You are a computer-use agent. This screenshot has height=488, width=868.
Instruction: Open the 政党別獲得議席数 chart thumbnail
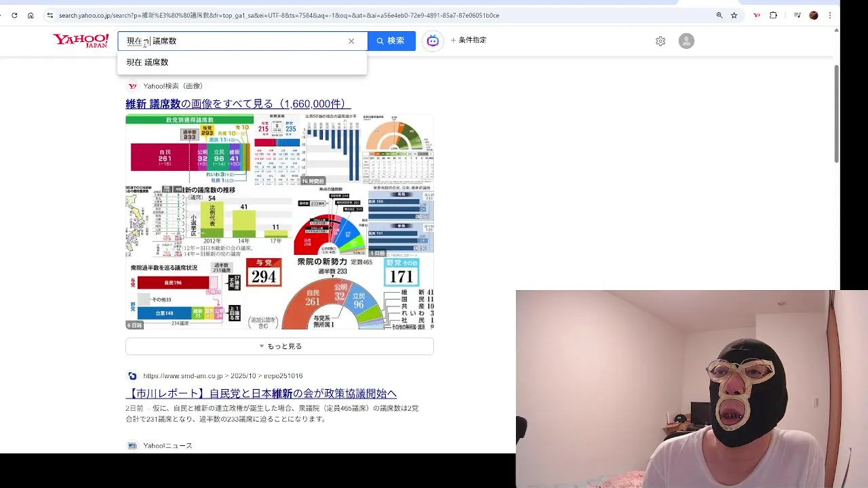pos(189,149)
